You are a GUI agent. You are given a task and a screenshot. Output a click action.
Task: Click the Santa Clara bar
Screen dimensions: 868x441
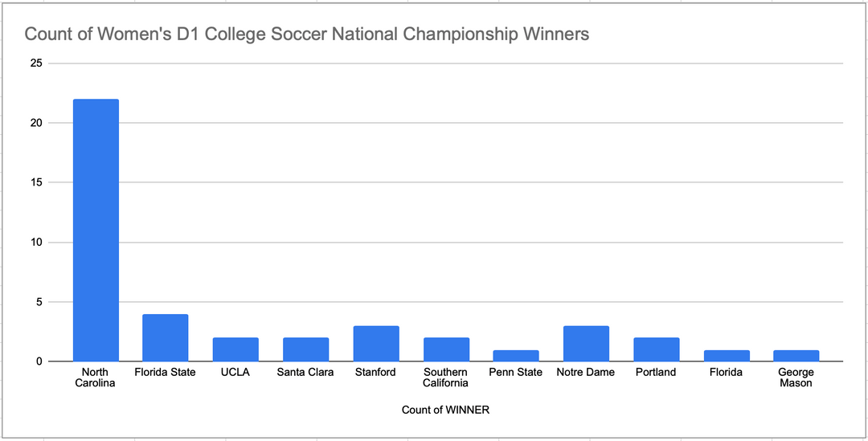click(305, 349)
